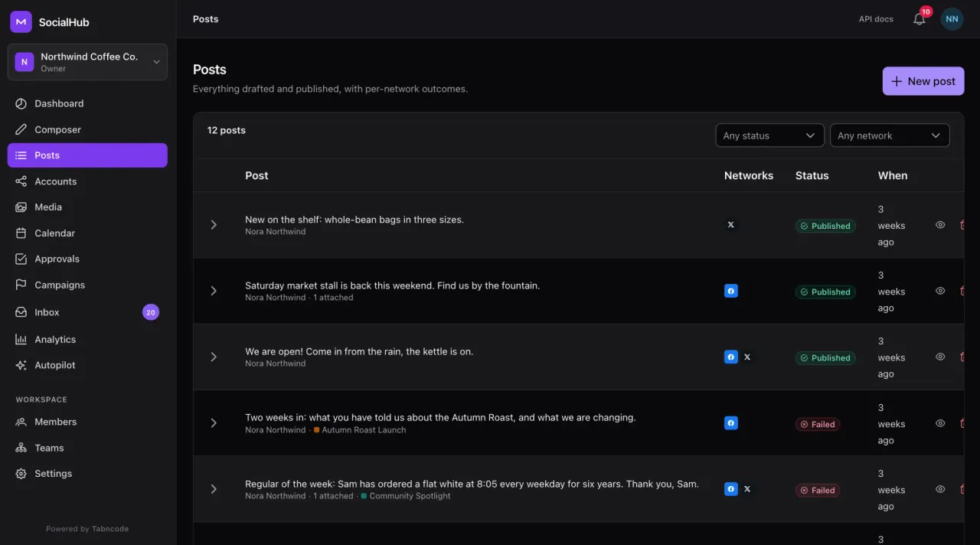Click Facebook icon on Autumn Roast post
Viewport: 980px width, 545px height.
[730, 423]
